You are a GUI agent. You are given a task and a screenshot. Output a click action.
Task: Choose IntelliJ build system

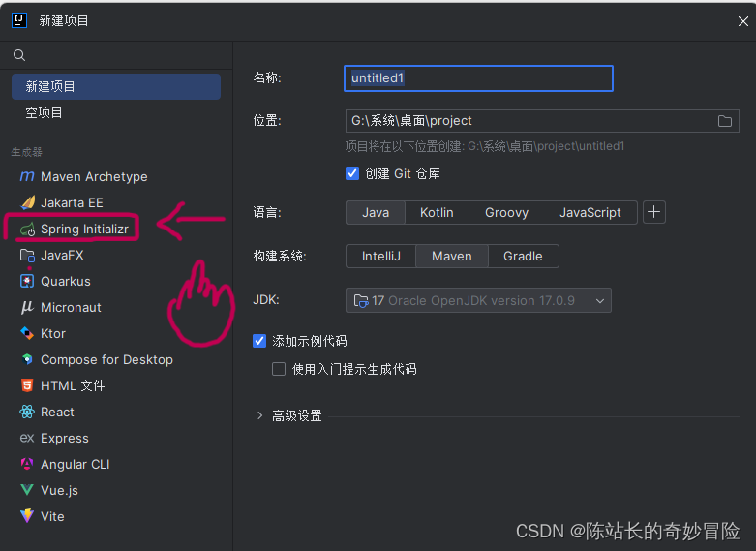tap(380, 257)
